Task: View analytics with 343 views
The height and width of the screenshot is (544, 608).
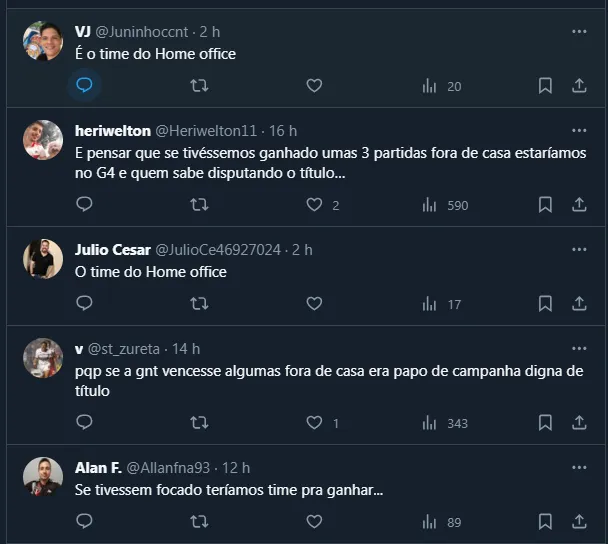Action: (444, 423)
